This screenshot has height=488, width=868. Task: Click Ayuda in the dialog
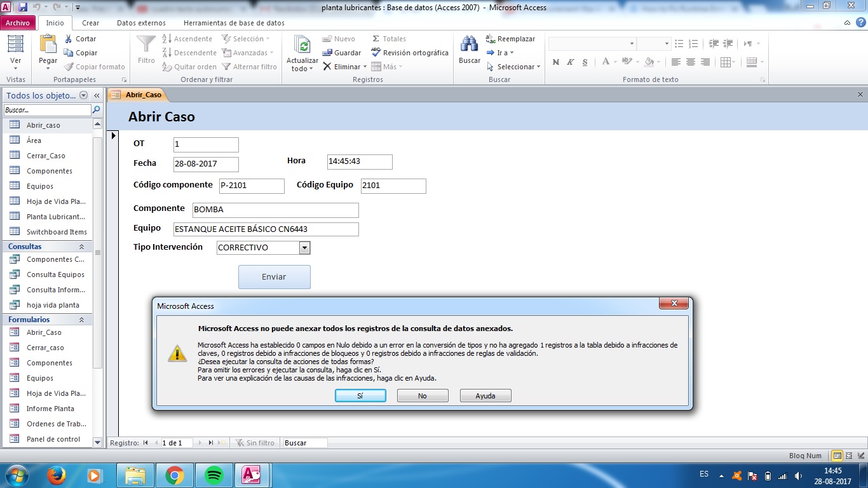(x=485, y=396)
